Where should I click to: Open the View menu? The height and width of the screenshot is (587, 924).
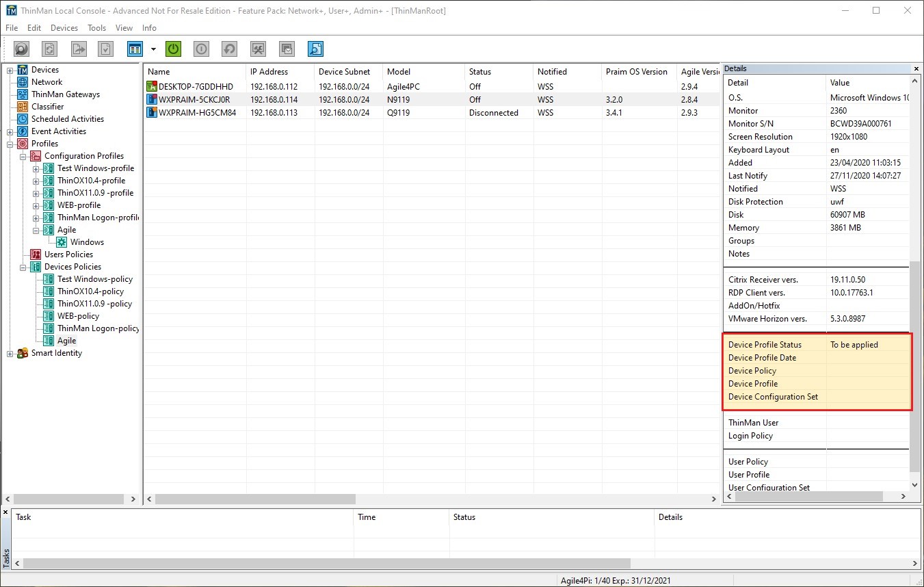click(x=124, y=28)
